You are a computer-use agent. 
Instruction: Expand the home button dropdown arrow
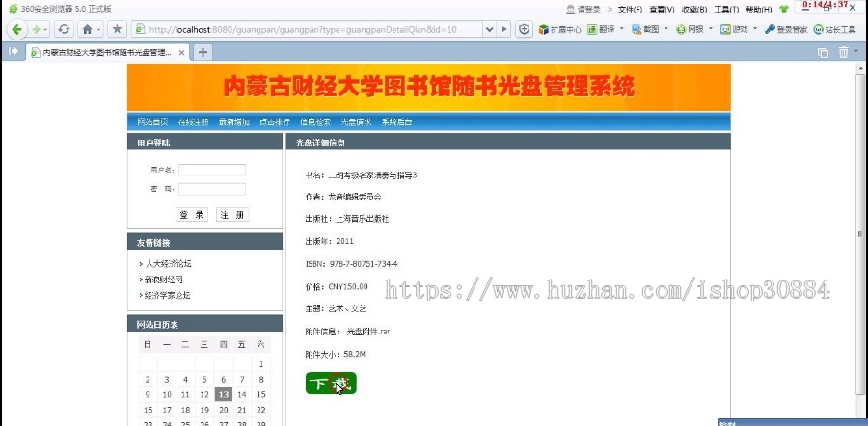99,29
